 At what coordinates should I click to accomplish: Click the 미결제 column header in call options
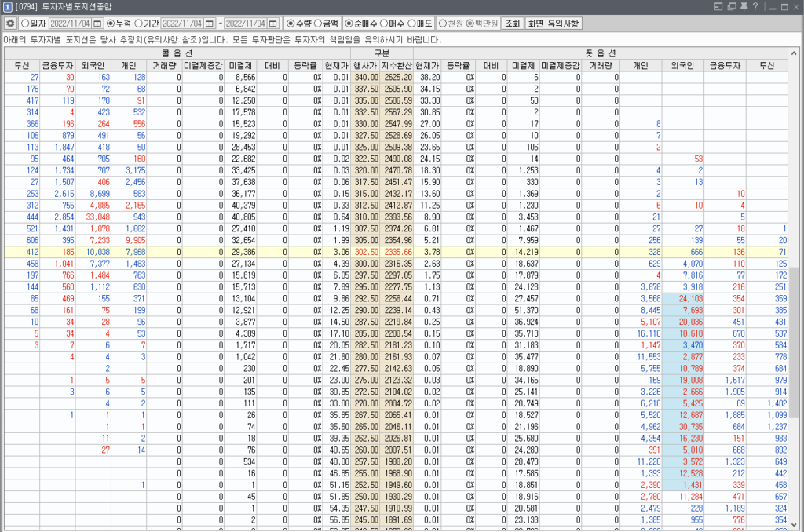pyautogui.click(x=240, y=65)
